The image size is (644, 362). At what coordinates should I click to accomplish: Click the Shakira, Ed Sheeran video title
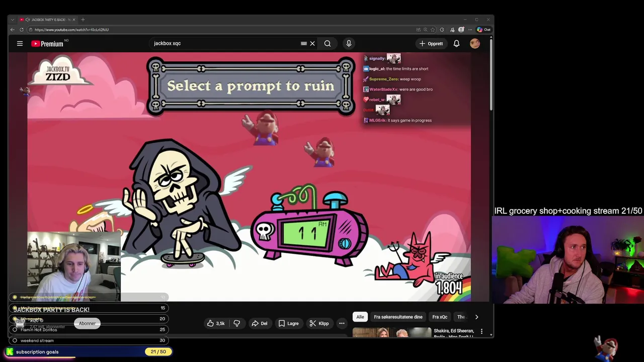click(454, 333)
